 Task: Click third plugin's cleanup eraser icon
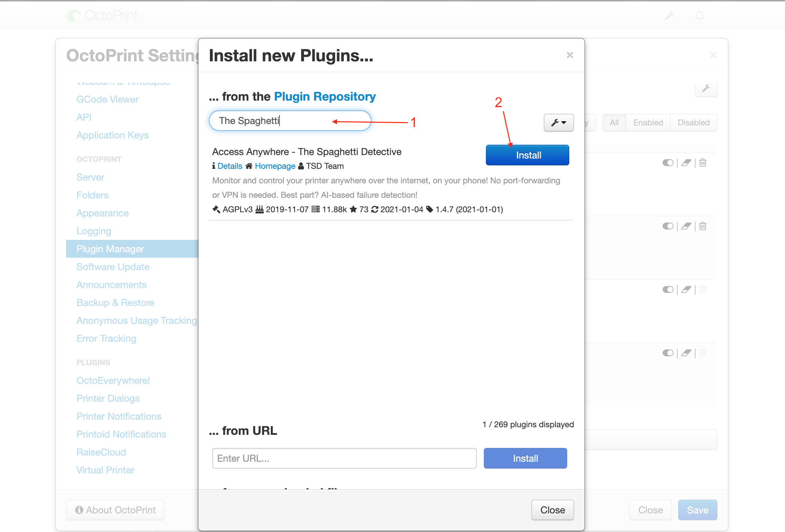click(686, 289)
